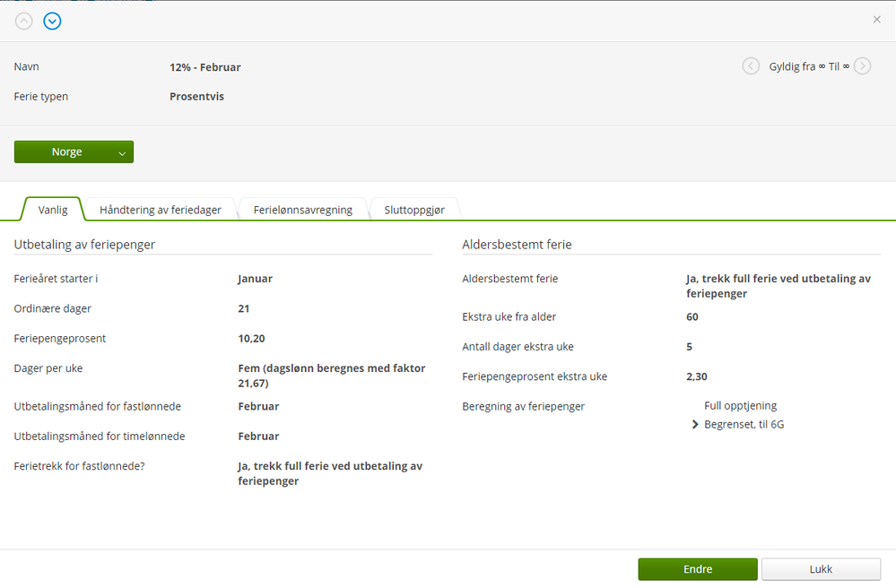The height and width of the screenshot is (588, 896).
Task: Click the green Endre button
Action: 698,569
